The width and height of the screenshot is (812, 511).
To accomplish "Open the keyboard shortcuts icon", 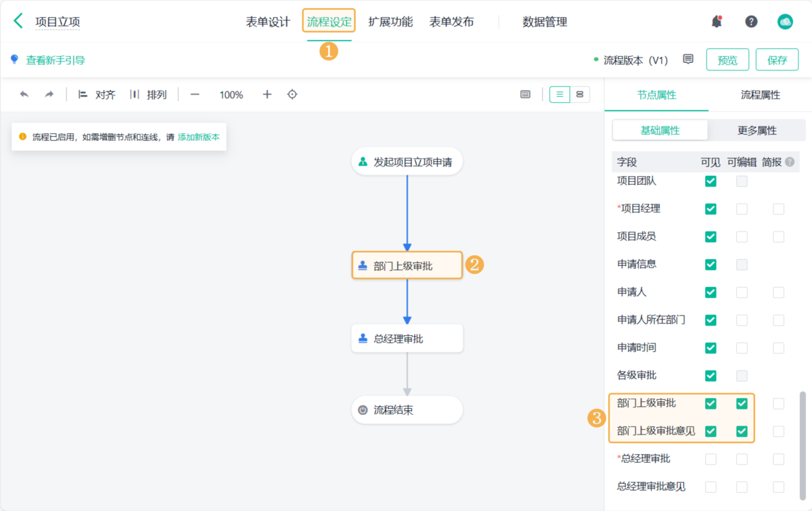I will pos(526,95).
